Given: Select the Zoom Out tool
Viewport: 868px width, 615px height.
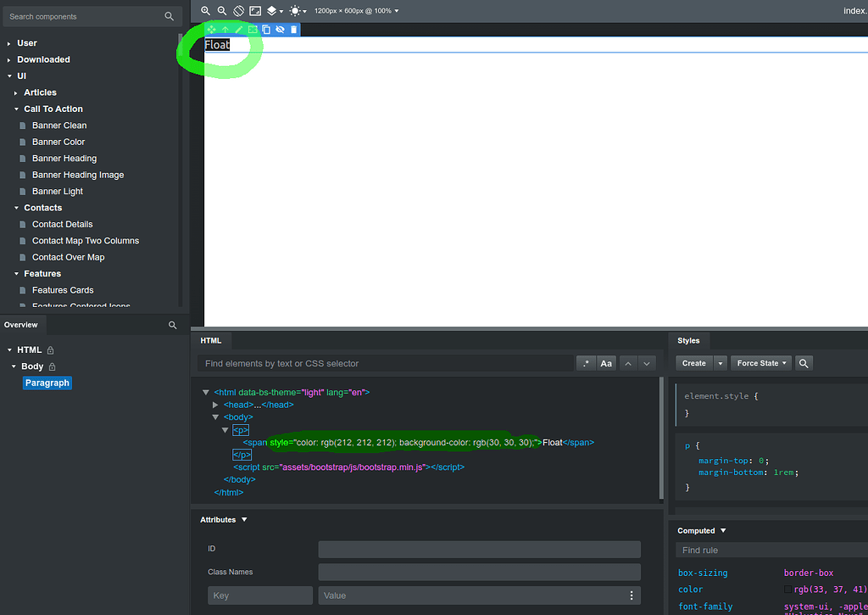Looking at the screenshot, I should tap(221, 10).
